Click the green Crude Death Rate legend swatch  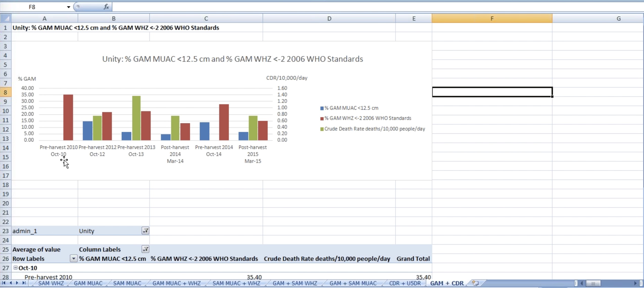322,129
